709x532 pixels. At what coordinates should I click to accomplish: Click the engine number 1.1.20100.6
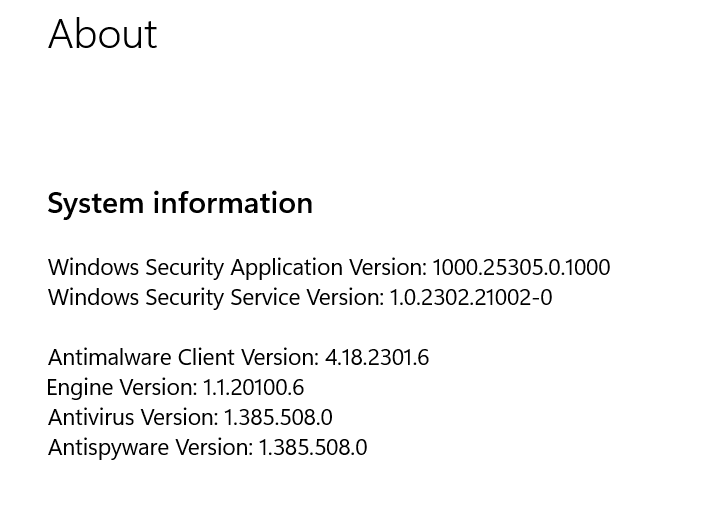pyautogui.click(x=253, y=388)
